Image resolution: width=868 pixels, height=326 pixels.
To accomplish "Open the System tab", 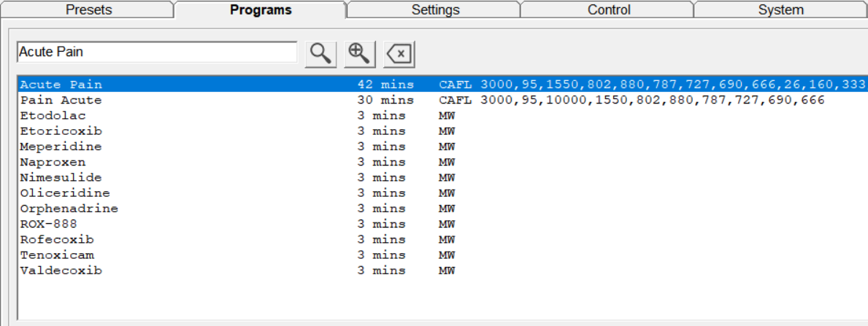I will (780, 10).
